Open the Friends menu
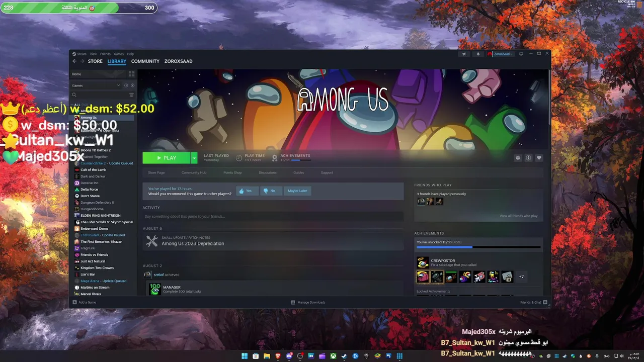644x362 pixels. 105,54
